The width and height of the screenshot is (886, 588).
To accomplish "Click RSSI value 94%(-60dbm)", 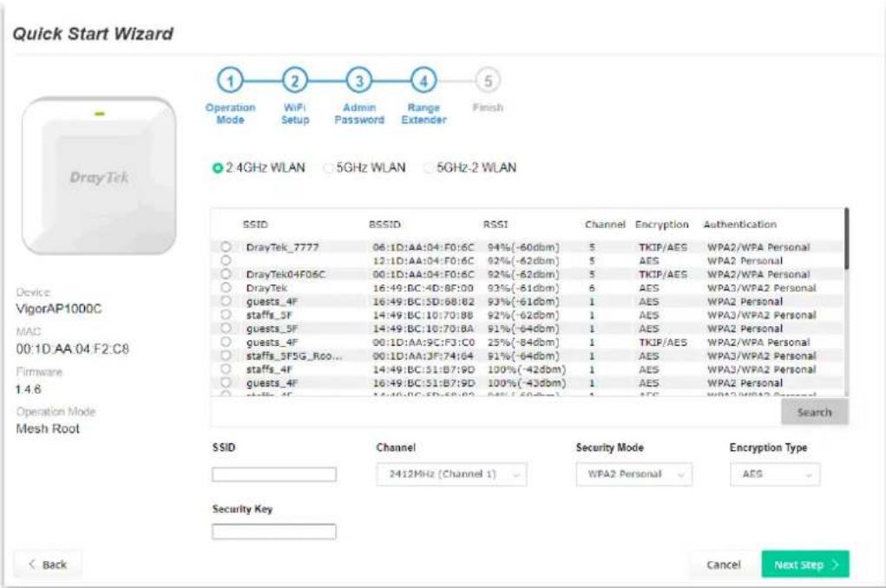I will (523, 247).
